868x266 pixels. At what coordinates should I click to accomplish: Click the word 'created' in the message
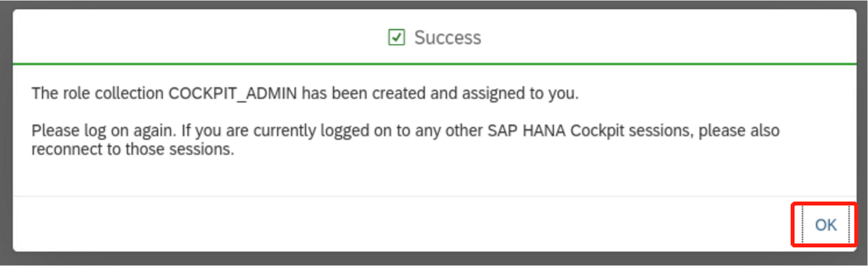[399, 93]
